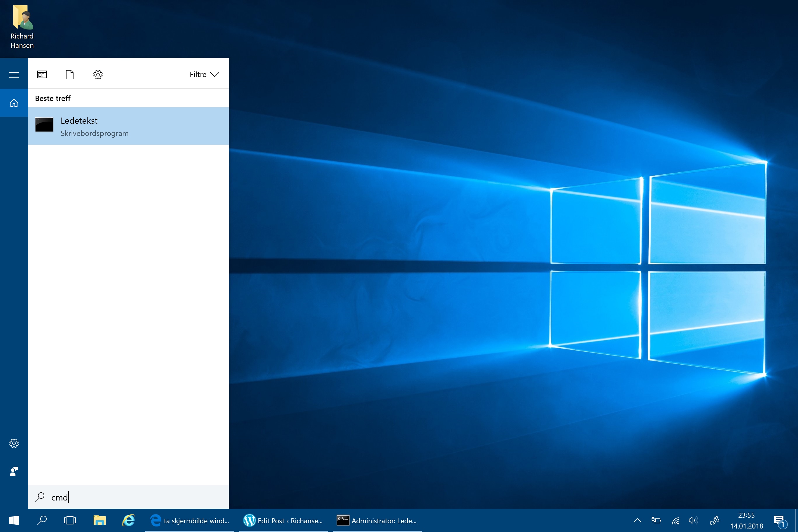Select the Home icon in search sidebar

(14, 103)
